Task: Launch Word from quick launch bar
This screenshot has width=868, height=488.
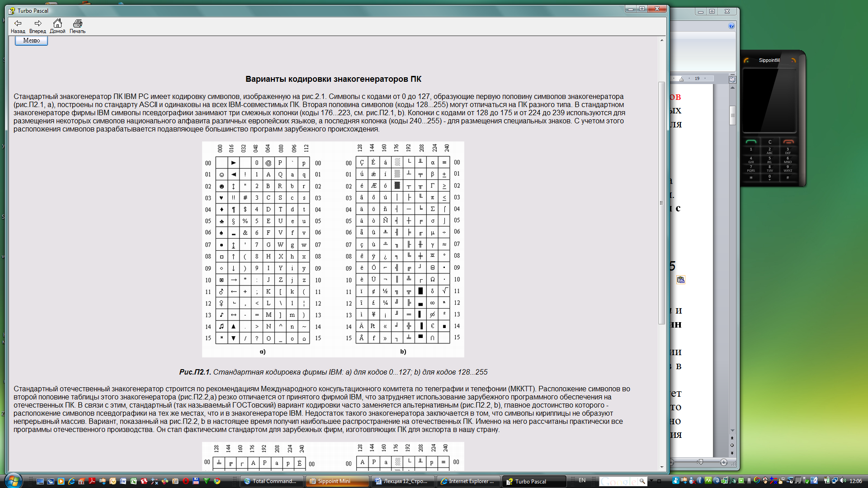Action: (x=123, y=481)
